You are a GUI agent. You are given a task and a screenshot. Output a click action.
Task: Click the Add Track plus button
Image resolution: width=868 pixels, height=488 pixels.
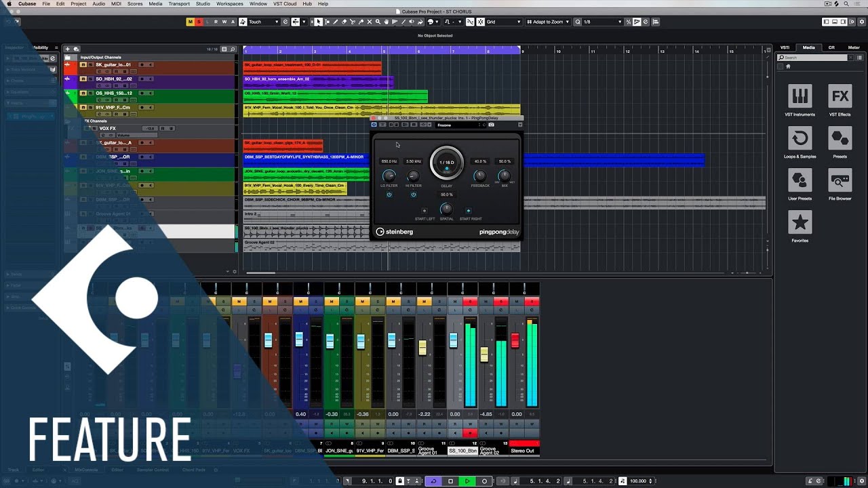(x=67, y=49)
